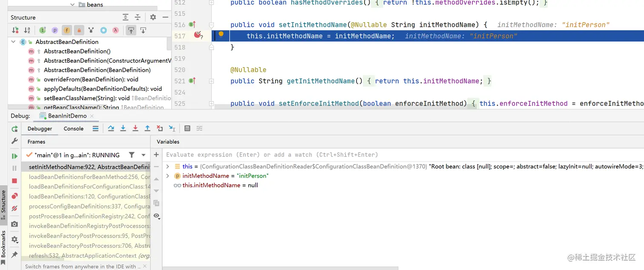This screenshot has height=270, width=644.
Task: Select applyDefaults(BeanDefinitionDefaults) method in Structure
Action: click(103, 89)
